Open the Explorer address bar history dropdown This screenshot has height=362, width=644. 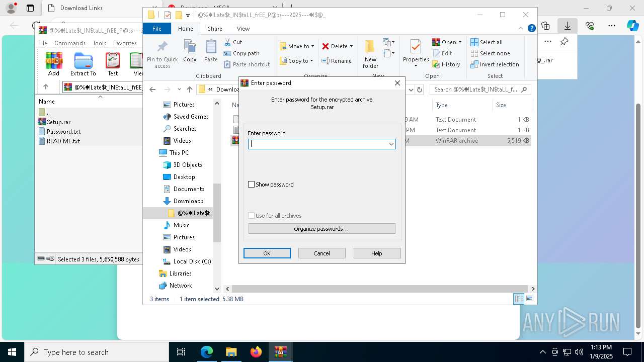[x=411, y=89]
